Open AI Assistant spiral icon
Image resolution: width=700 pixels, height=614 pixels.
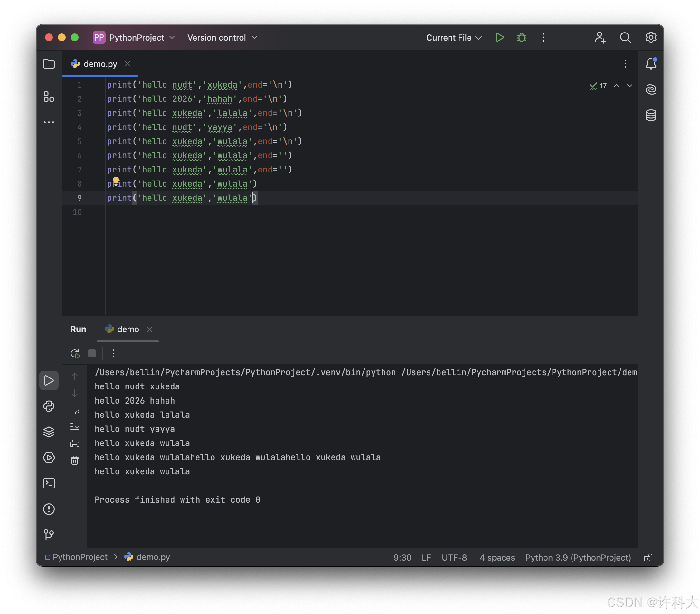[x=651, y=89]
